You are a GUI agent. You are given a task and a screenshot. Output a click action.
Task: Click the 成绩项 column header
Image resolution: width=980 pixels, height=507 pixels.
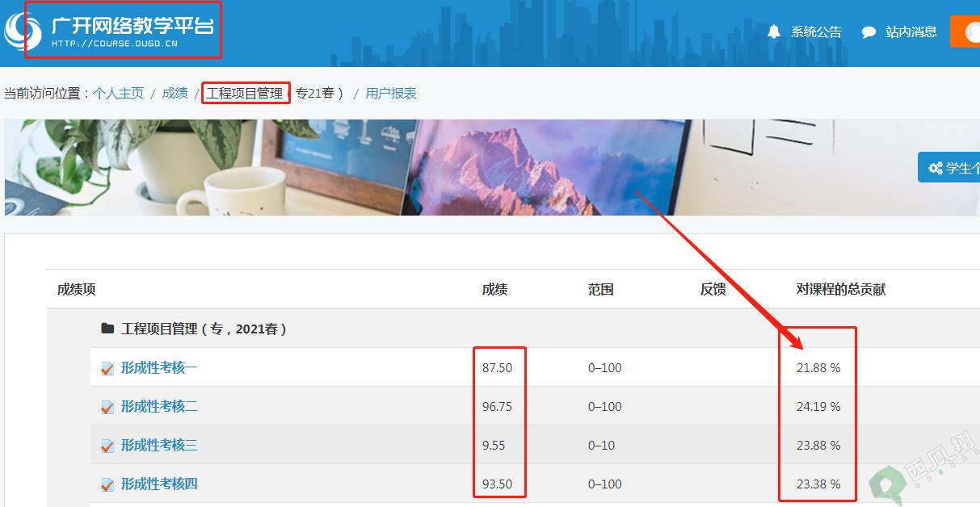(76, 289)
